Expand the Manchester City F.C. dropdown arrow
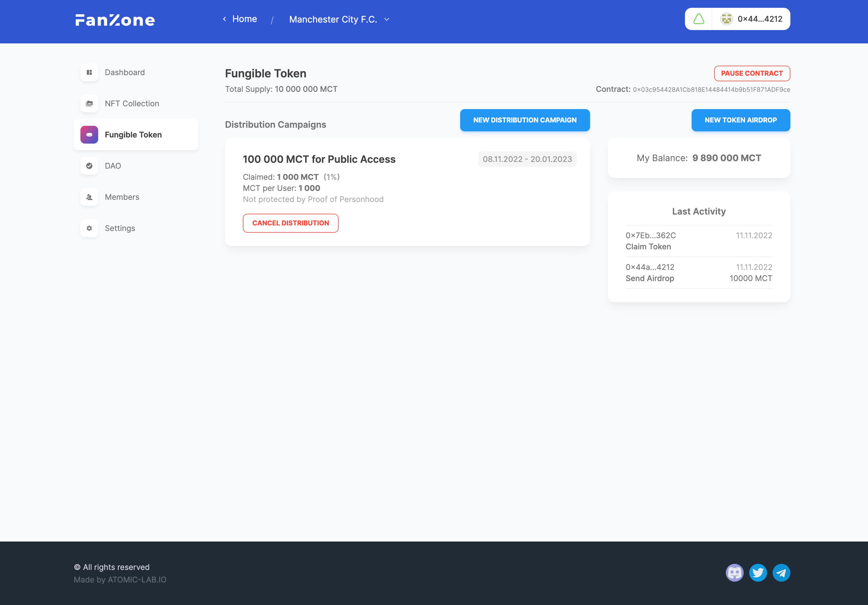The width and height of the screenshot is (868, 605). [387, 19]
